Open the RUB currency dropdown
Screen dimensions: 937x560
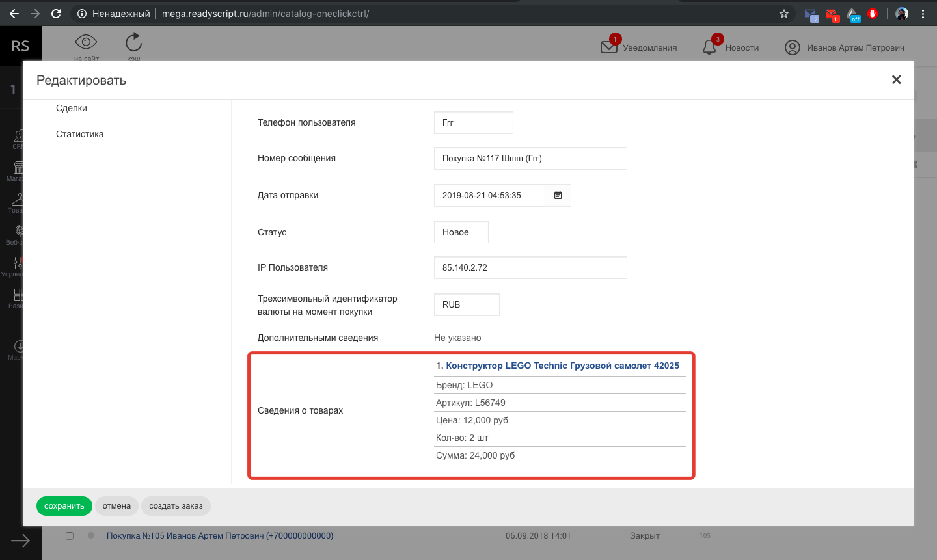pyautogui.click(x=466, y=304)
